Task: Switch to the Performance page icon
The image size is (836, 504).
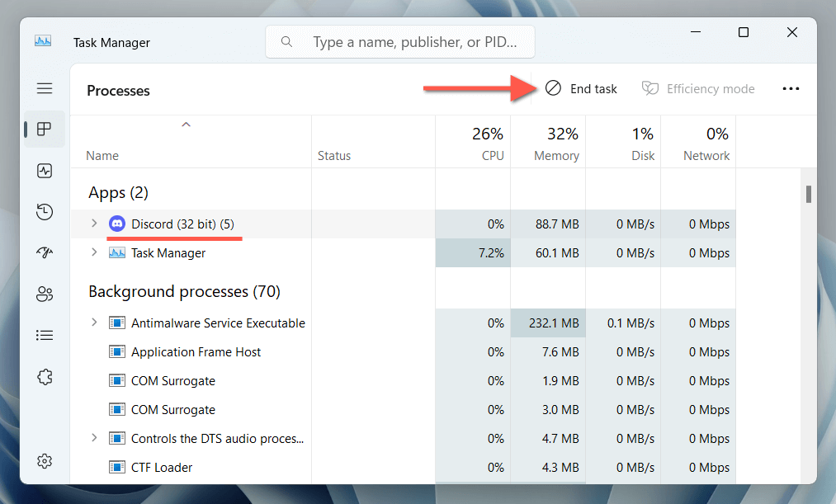Action: pyautogui.click(x=45, y=171)
